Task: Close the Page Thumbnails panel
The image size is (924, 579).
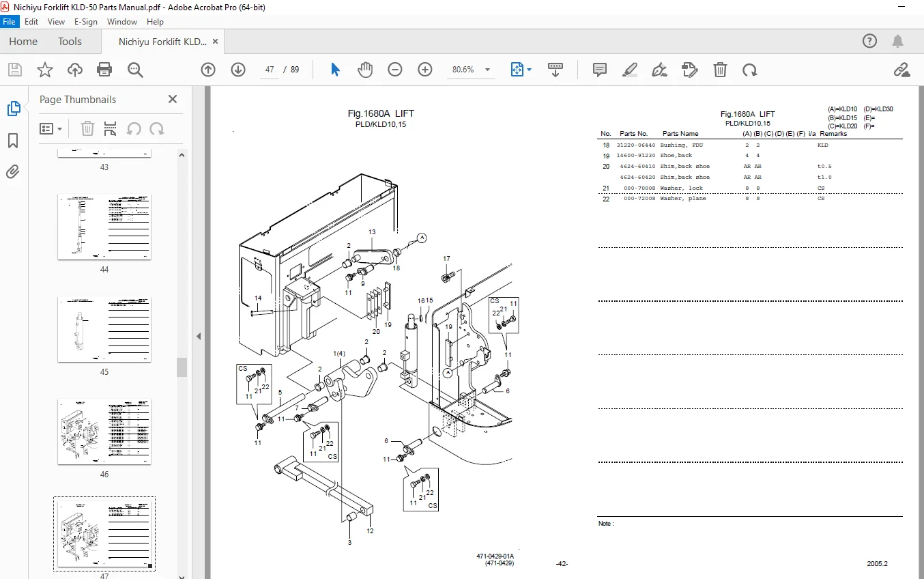Action: coord(173,99)
